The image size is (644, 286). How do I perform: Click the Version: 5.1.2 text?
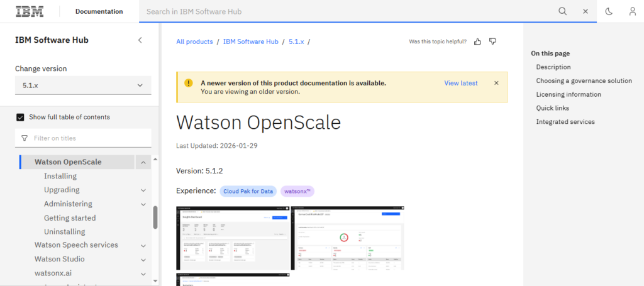click(x=199, y=171)
